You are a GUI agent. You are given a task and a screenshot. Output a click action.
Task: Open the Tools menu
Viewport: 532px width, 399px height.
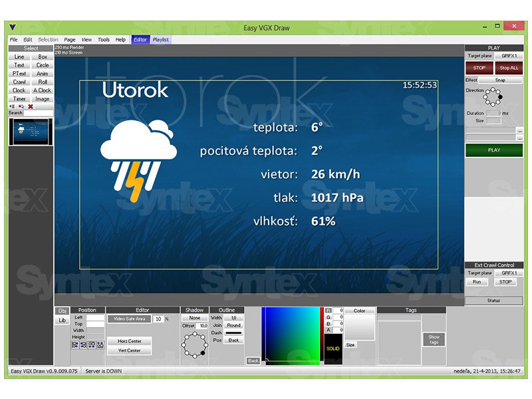point(104,40)
